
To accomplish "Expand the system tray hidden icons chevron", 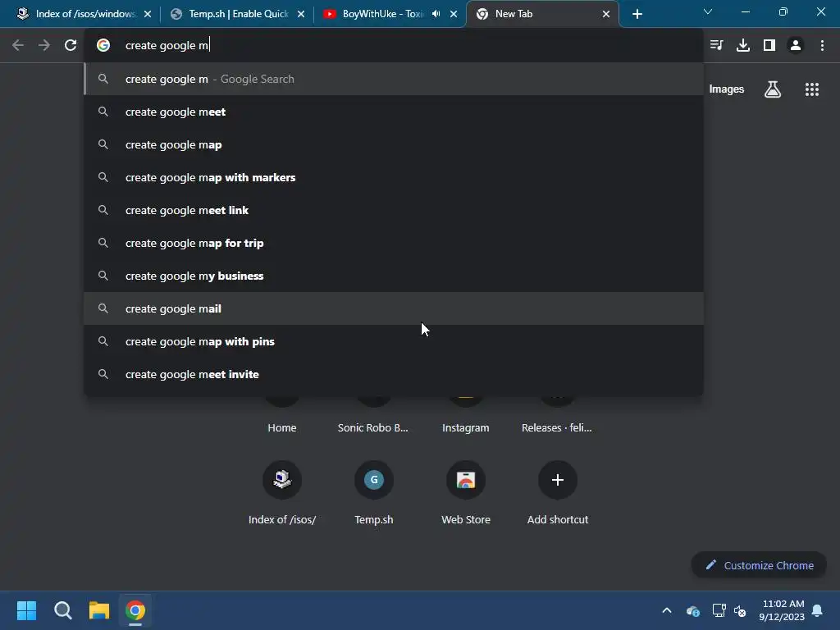I will (667, 610).
